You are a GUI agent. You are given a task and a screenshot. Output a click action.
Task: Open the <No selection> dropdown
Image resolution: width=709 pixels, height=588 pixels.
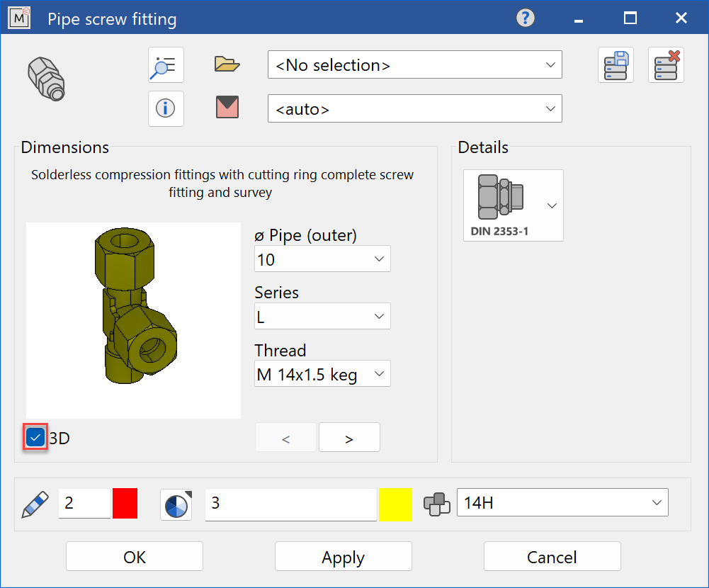(x=414, y=64)
